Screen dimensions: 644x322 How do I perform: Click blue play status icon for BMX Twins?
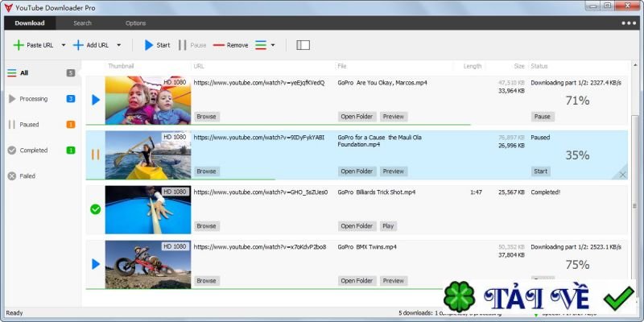coord(96,264)
